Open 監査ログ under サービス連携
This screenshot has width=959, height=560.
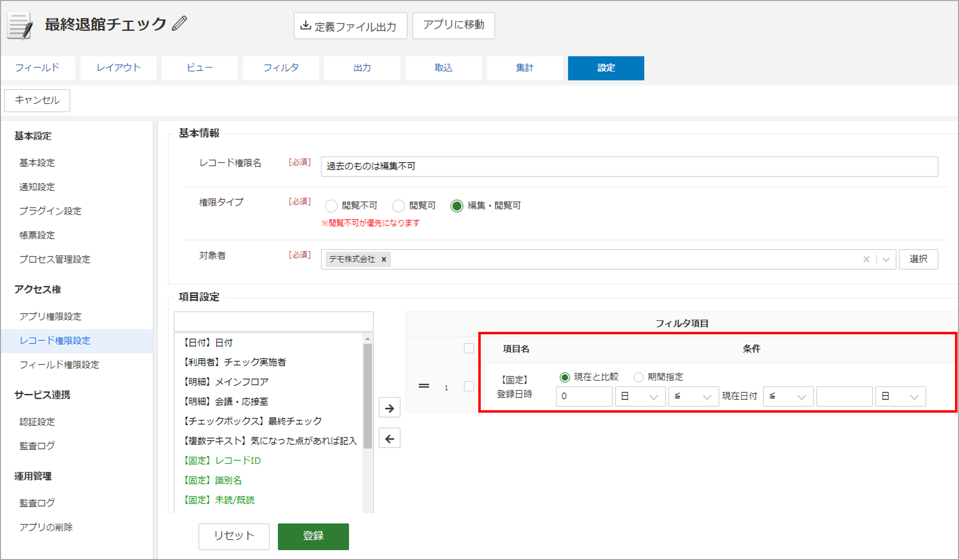(37, 446)
